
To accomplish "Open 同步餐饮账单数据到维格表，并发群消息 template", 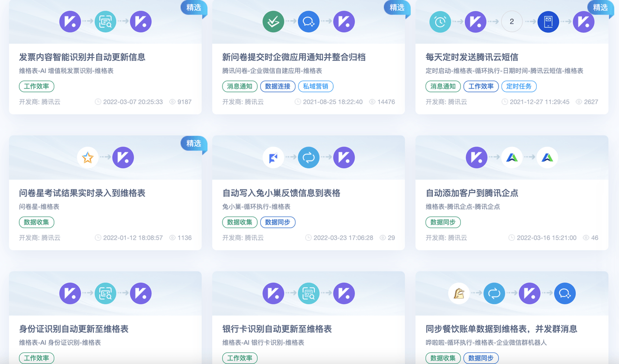I will pyautogui.click(x=501, y=329).
